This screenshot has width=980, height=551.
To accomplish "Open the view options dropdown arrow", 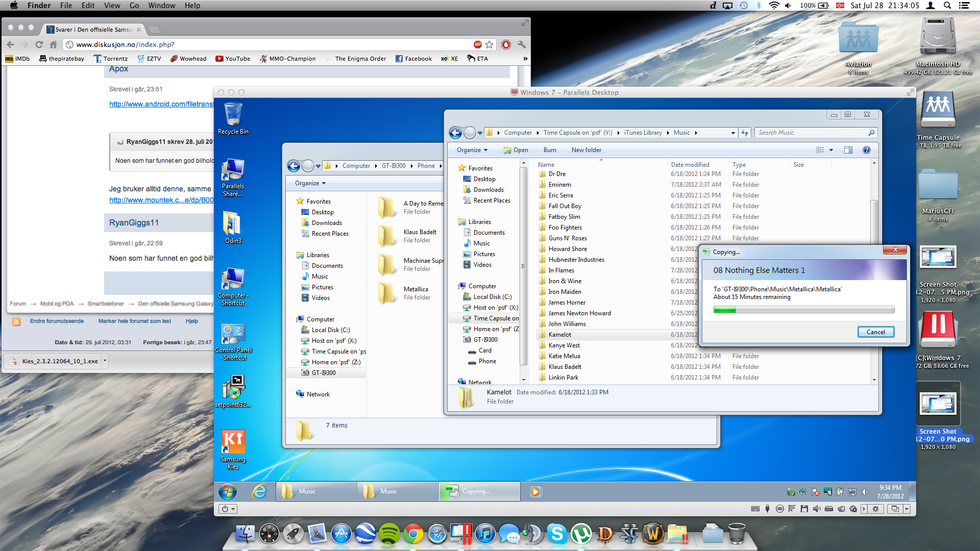I will coord(831,150).
